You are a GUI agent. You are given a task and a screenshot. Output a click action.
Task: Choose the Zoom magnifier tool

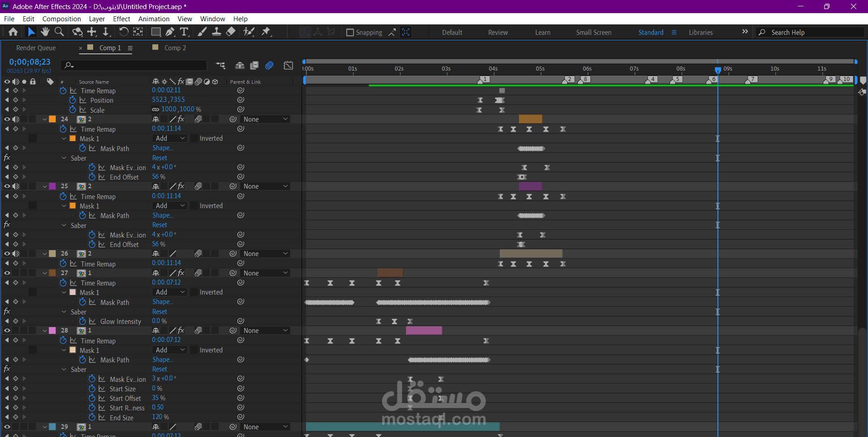[x=59, y=32]
